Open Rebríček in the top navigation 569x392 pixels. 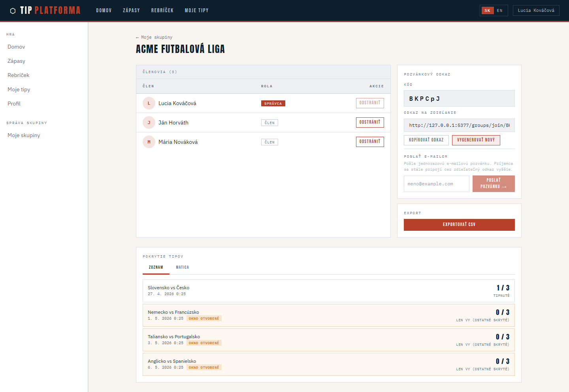pyautogui.click(x=162, y=11)
